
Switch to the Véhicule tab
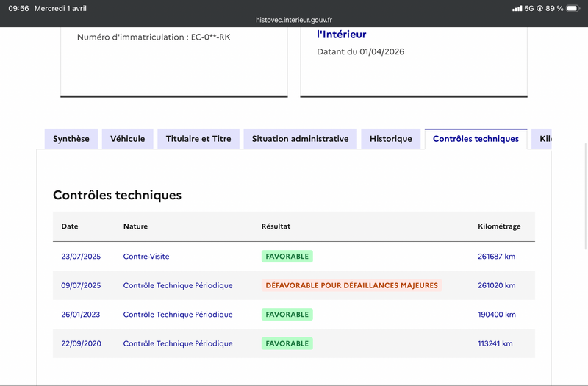click(x=127, y=139)
